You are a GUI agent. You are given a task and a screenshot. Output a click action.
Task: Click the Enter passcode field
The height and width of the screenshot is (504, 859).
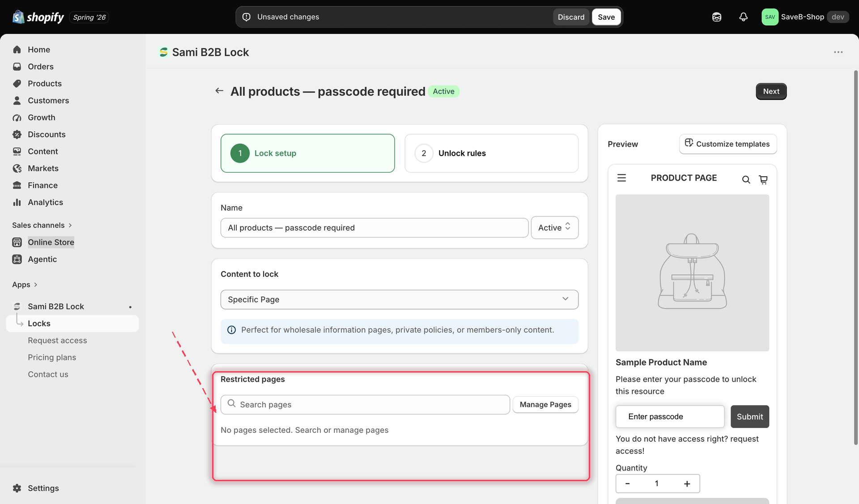click(x=670, y=417)
